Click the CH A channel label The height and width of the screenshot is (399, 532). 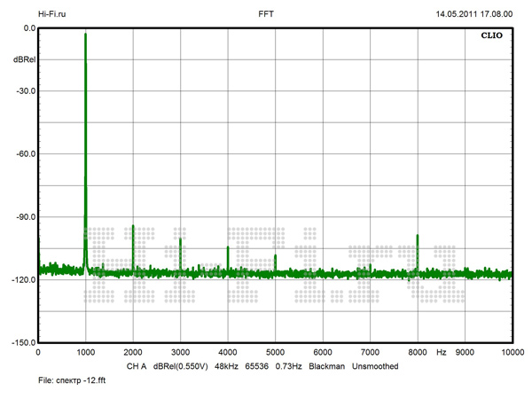coord(137,366)
